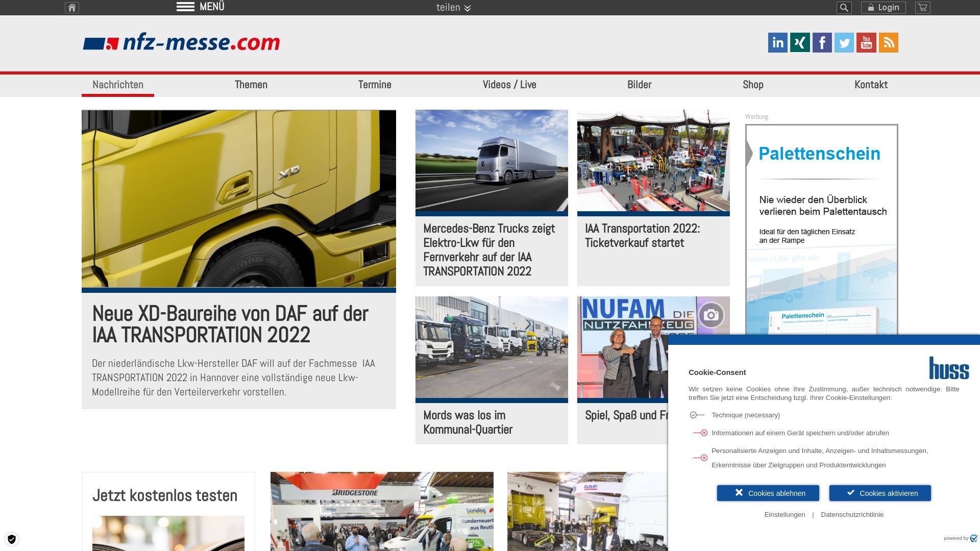This screenshot has width=980, height=551.
Task: Open the IAA fairground aerial thumbnail
Action: point(653,160)
